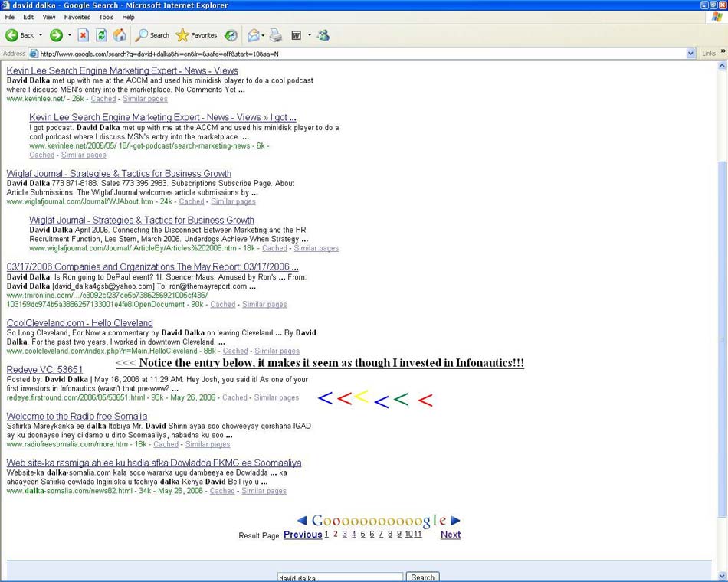Open the Tools menu

pyautogui.click(x=106, y=17)
